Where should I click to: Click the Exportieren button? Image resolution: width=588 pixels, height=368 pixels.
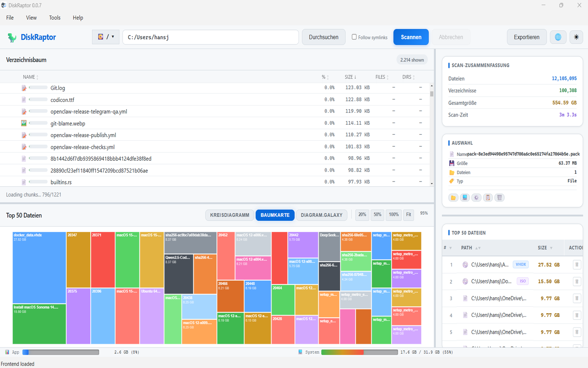pyautogui.click(x=527, y=37)
